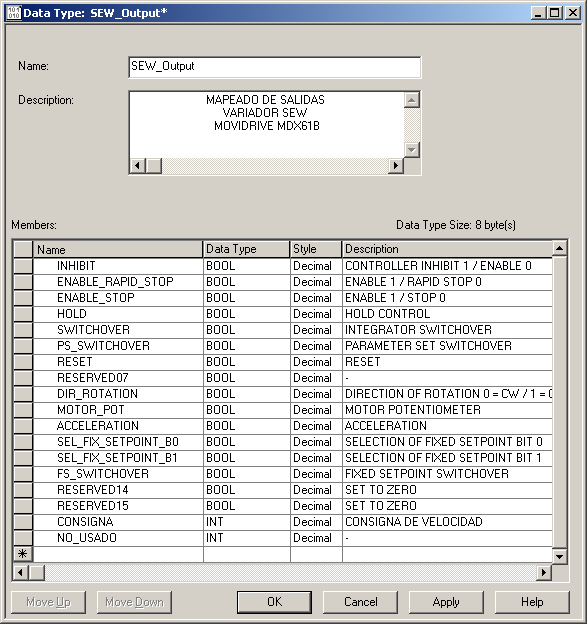This screenshot has height=624, width=587.
Task: Select the SEL_FIX_SETPOINT_B1 member name
Action: [x=118, y=458]
